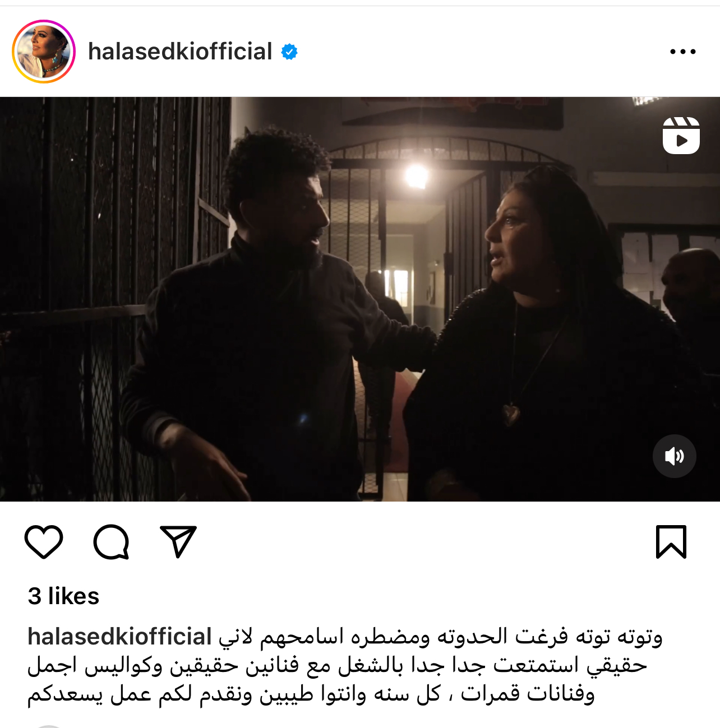Click the first caption line starting with "وتوته توته"
Viewport: 720px width, 728px height.
(440, 637)
